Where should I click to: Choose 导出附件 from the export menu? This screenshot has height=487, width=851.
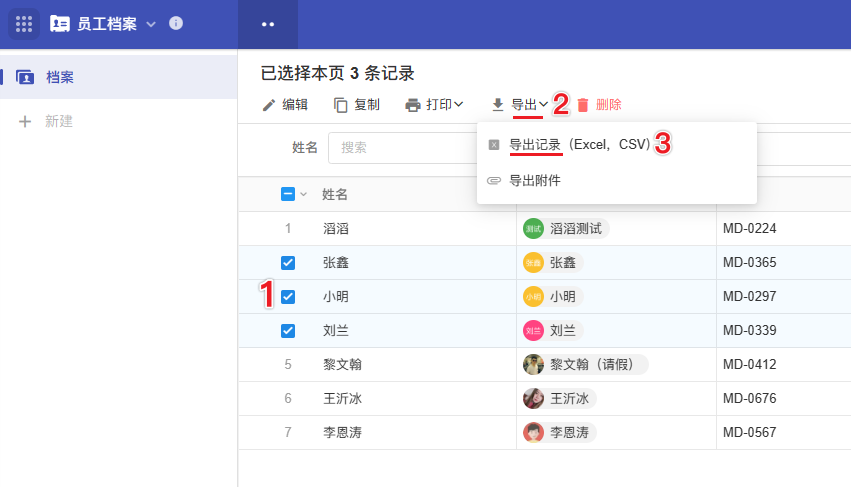click(534, 181)
